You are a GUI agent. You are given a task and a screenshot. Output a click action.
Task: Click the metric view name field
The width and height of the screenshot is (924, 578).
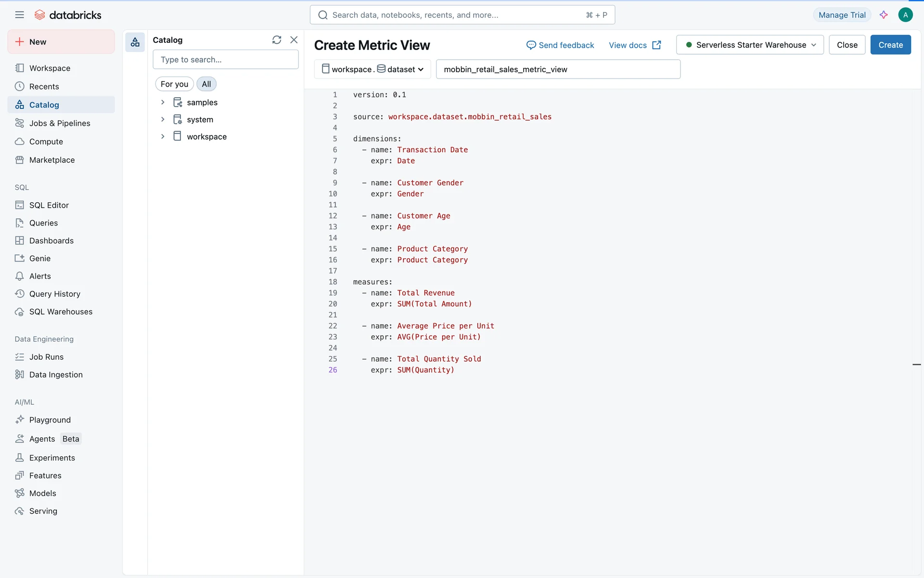tap(558, 69)
